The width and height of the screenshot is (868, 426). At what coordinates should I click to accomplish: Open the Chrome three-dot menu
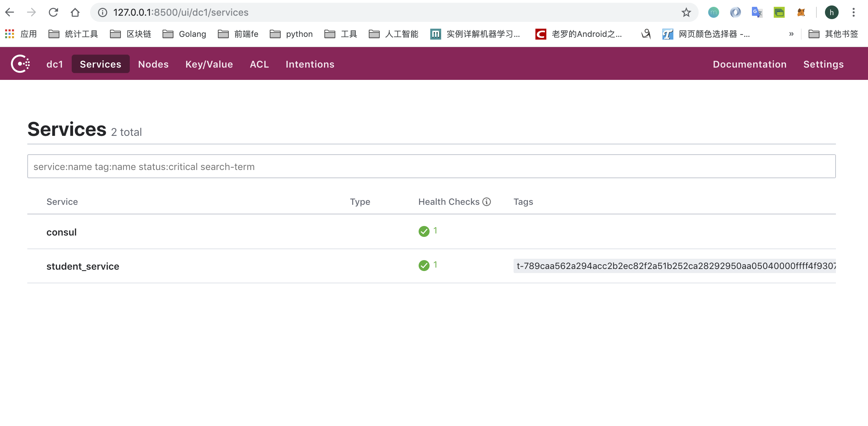[853, 13]
